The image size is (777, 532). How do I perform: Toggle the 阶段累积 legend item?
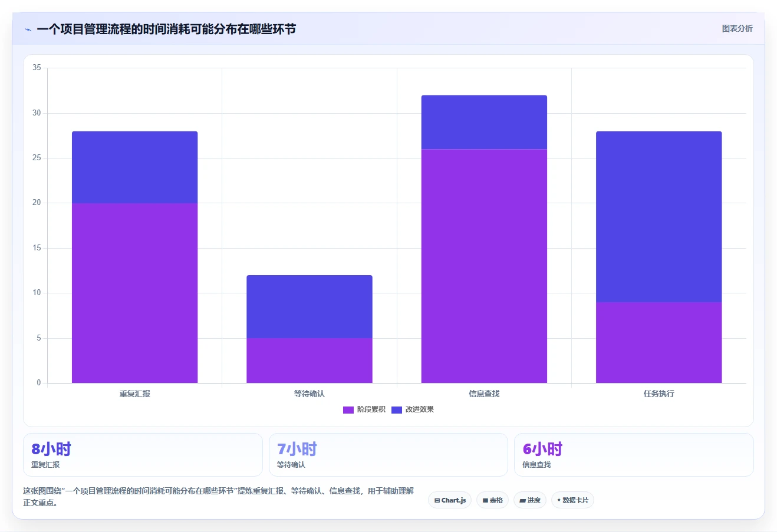tap(364, 409)
